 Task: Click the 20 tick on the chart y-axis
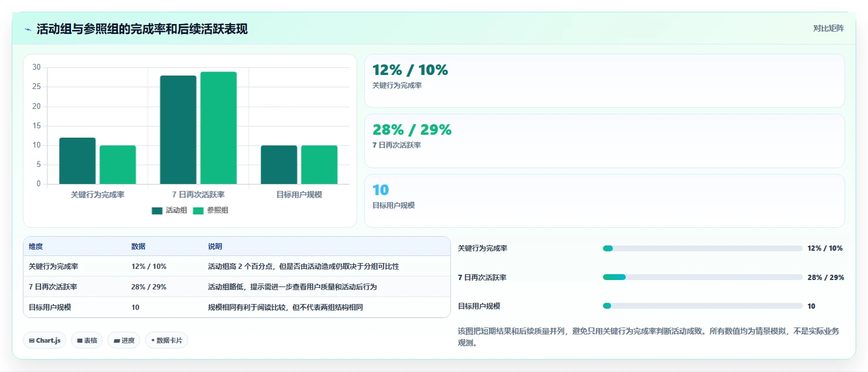(36, 106)
